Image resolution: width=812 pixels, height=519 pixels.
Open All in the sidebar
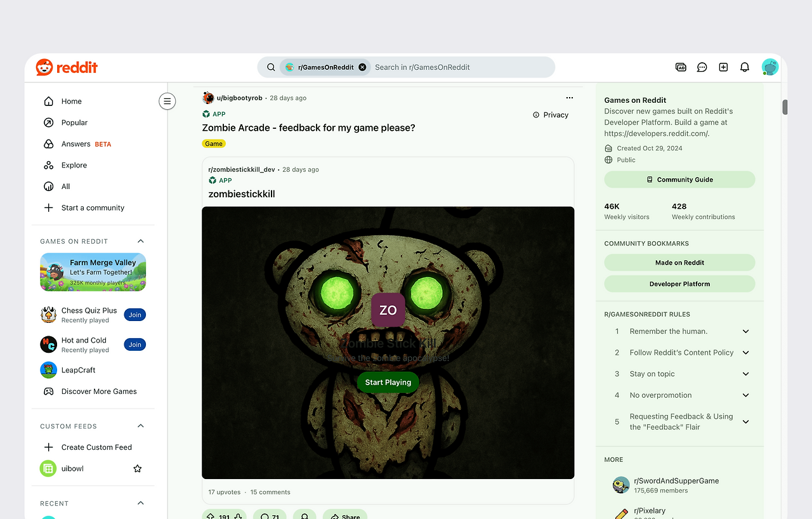[94, 187]
